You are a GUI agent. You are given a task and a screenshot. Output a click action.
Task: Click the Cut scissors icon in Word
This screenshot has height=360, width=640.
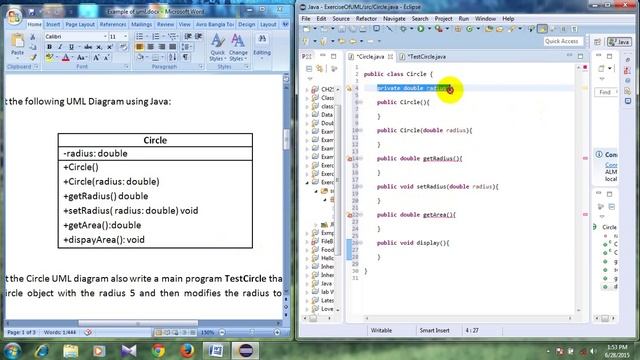[33, 37]
